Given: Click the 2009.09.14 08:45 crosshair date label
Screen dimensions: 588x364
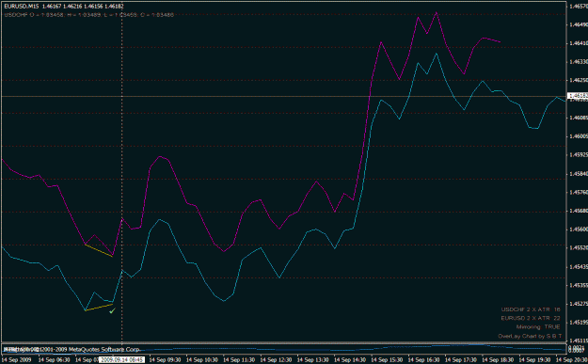Looking at the screenshot, I should click(x=121, y=360).
